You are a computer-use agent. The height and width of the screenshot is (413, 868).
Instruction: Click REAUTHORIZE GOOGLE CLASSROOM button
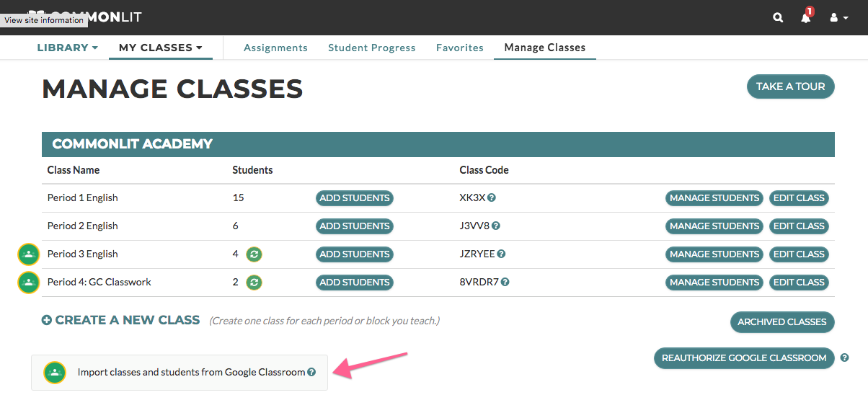[x=744, y=358]
